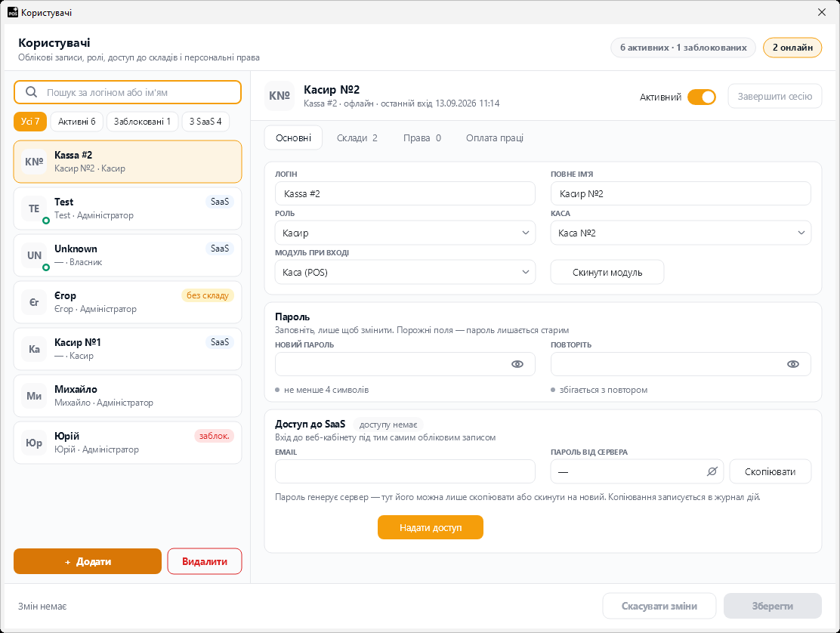Image resolution: width=840 pixels, height=633 pixels.
Task: Filter list by Активні 6
Action: pyautogui.click(x=76, y=122)
